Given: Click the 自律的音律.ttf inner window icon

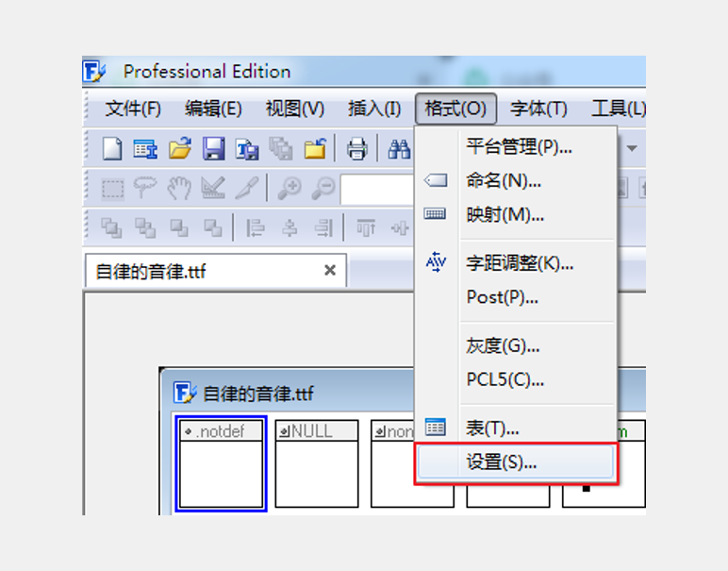Looking at the screenshot, I should point(185,393).
